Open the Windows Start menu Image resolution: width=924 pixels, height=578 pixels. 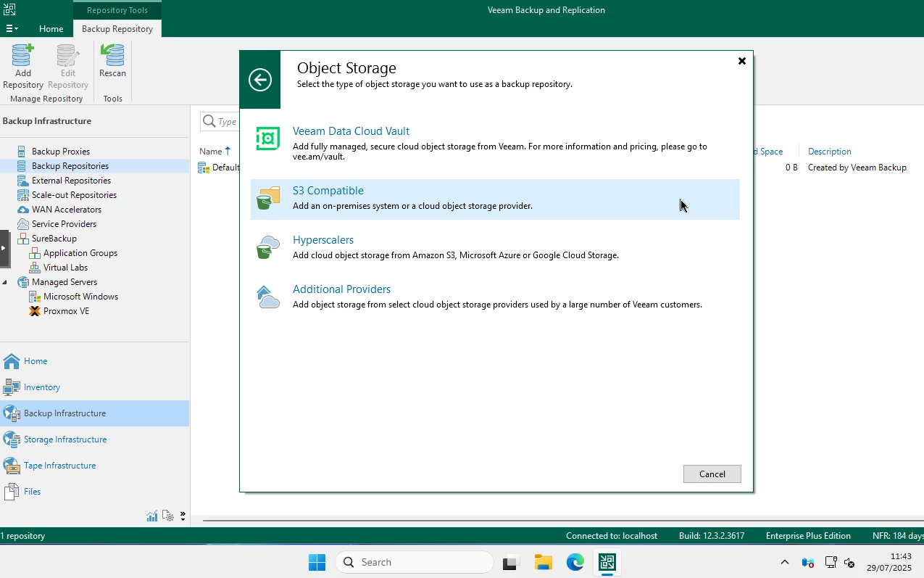(317, 562)
